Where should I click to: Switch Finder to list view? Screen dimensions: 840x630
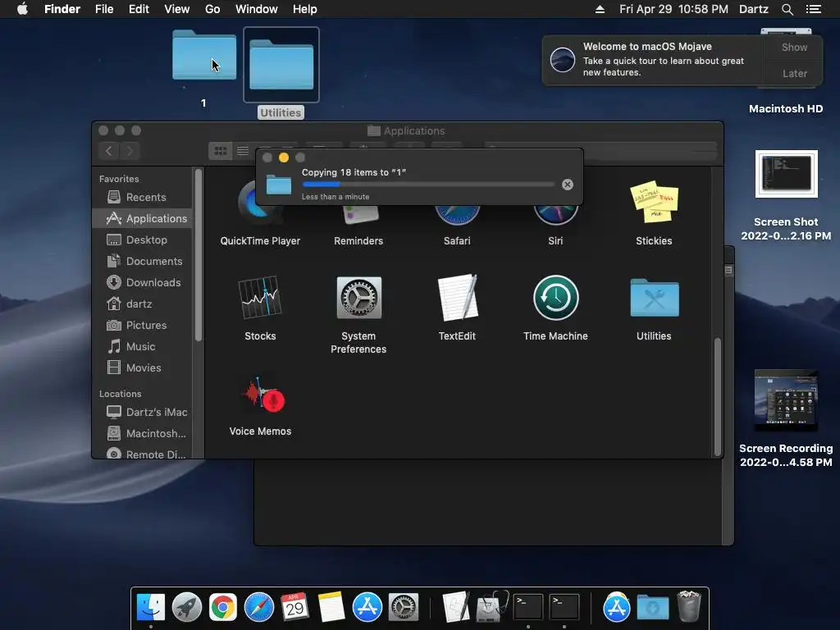(x=243, y=151)
